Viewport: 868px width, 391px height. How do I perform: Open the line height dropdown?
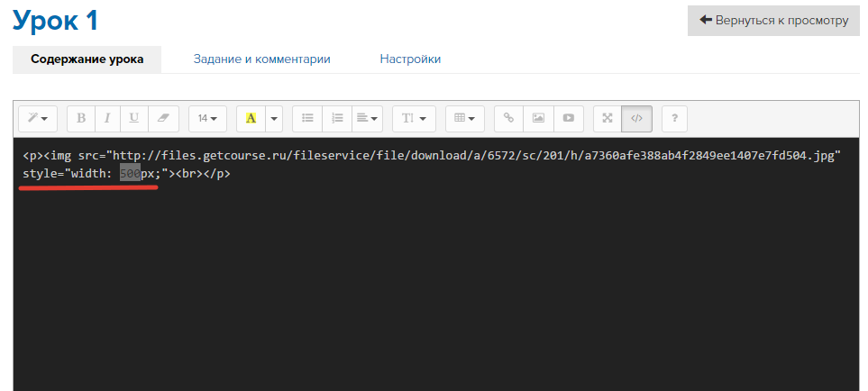[414, 118]
